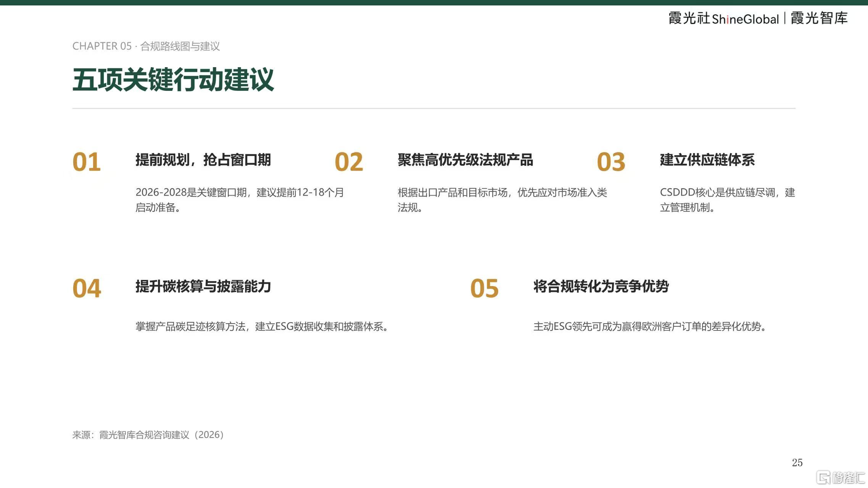Click the number '05'
Image resolution: width=868 pixels, height=488 pixels.
tap(484, 288)
